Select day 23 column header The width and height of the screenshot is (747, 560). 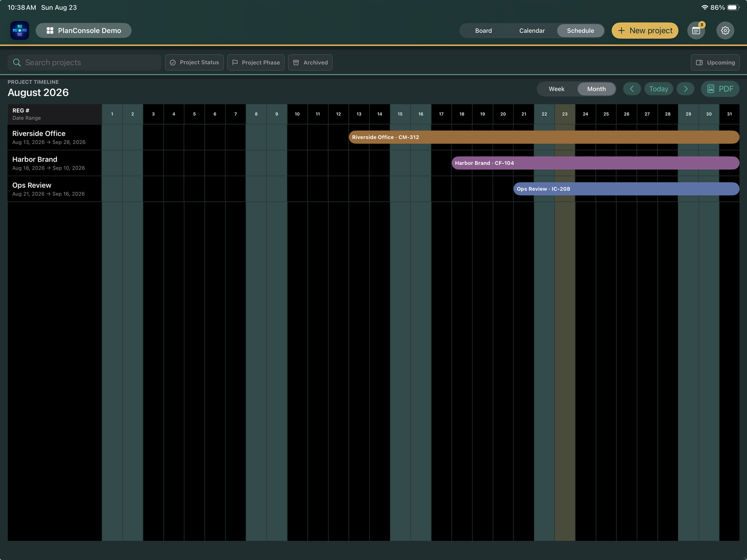(565, 114)
